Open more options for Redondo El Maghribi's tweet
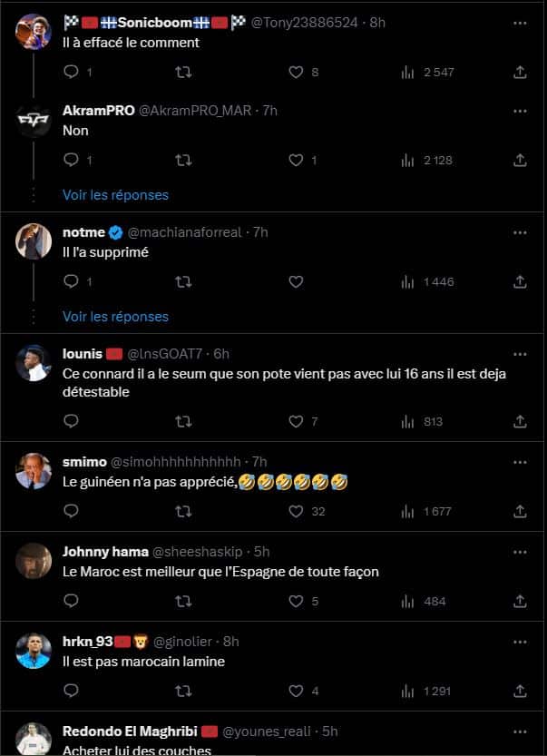 520,731
